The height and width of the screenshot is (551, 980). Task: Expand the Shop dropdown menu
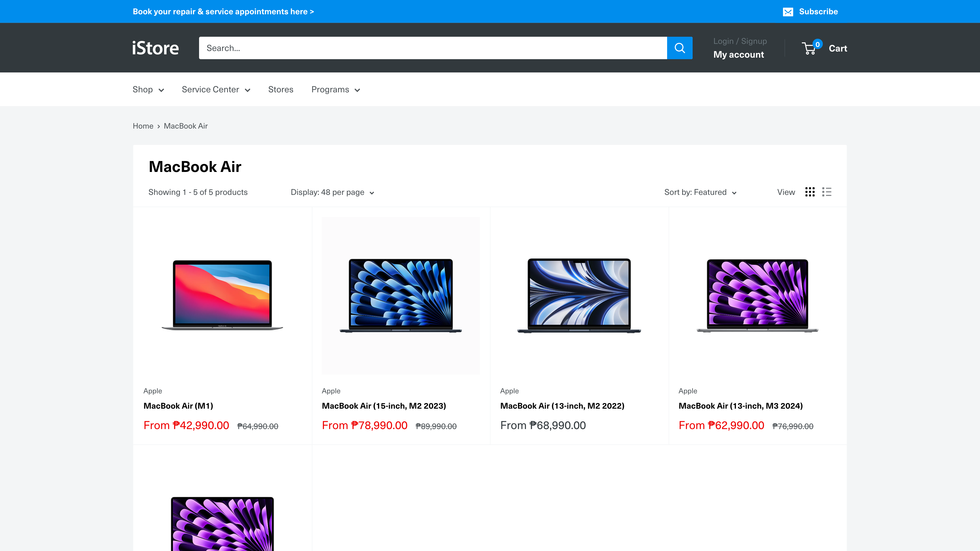(148, 89)
